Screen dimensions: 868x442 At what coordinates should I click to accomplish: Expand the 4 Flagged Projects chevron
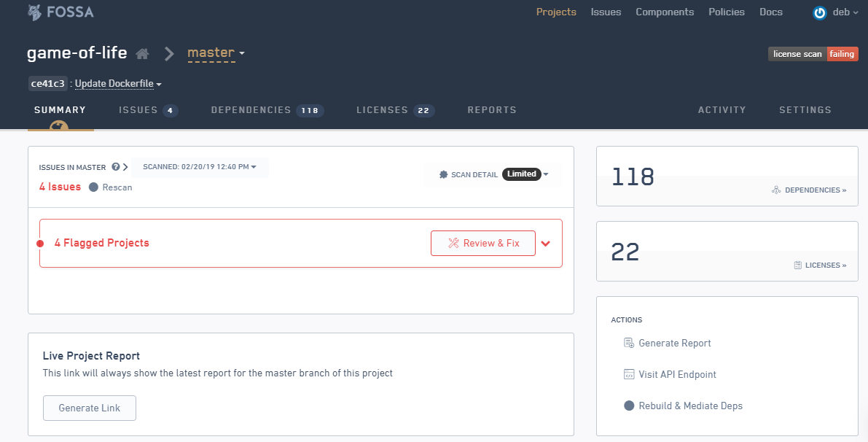coord(546,243)
